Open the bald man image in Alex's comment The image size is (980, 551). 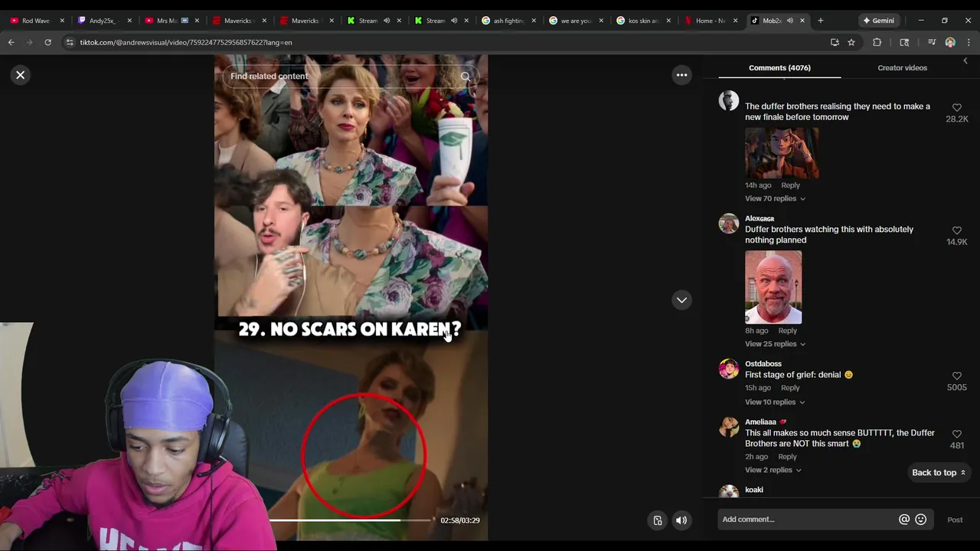(x=773, y=287)
